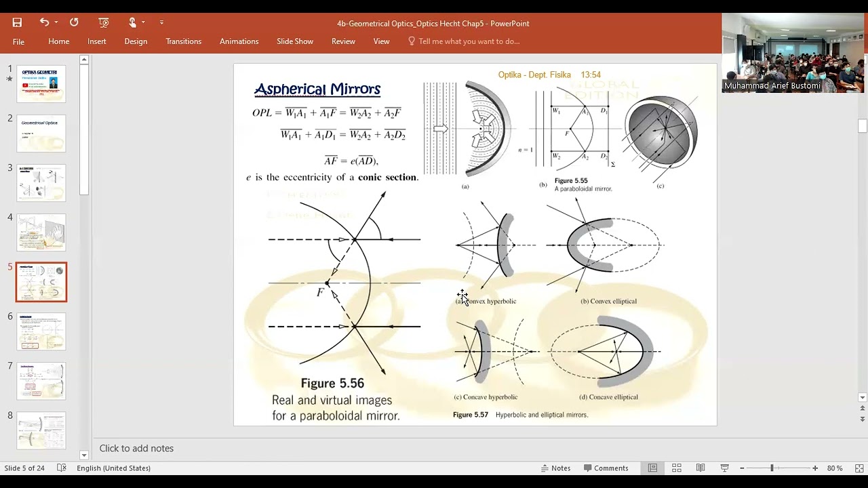Image resolution: width=868 pixels, height=488 pixels.
Task: Click the zoom in plus button
Action: pyautogui.click(x=815, y=468)
